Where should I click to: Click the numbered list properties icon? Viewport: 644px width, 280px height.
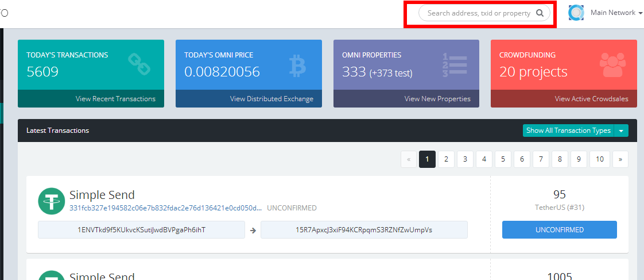[455, 65]
